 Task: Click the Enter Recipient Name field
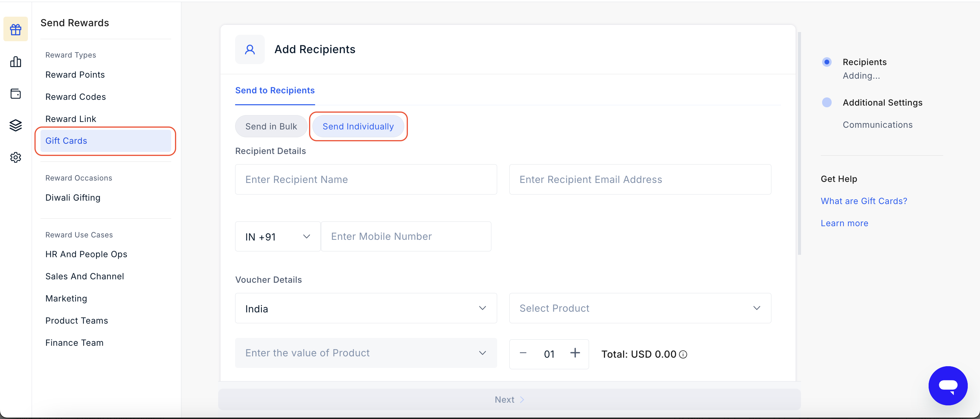[366, 180]
